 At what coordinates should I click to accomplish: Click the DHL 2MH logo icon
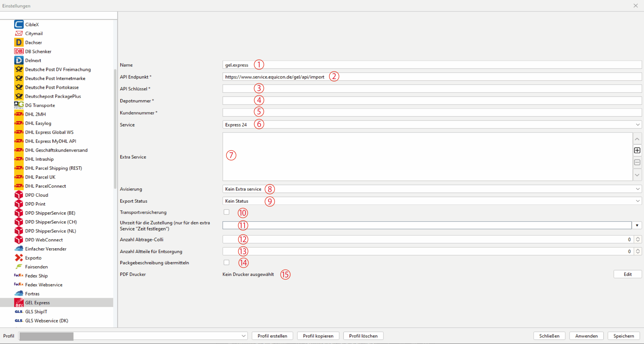pos(19,114)
